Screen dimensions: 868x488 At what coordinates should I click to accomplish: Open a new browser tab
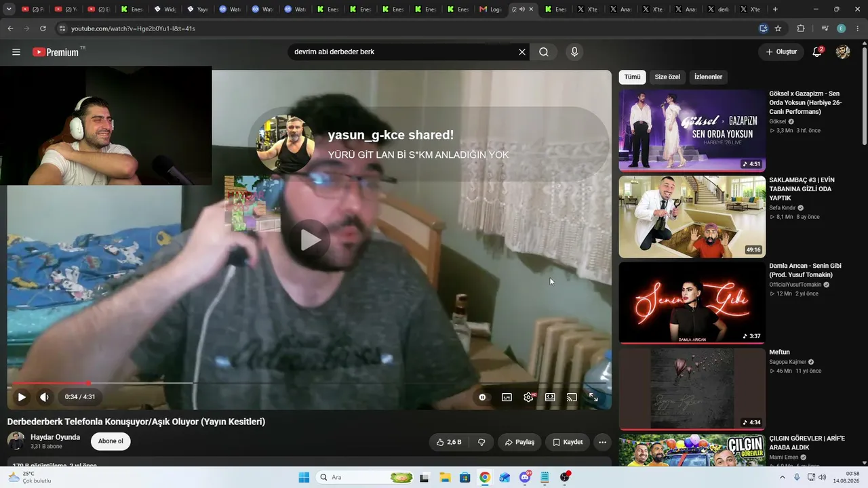(775, 9)
